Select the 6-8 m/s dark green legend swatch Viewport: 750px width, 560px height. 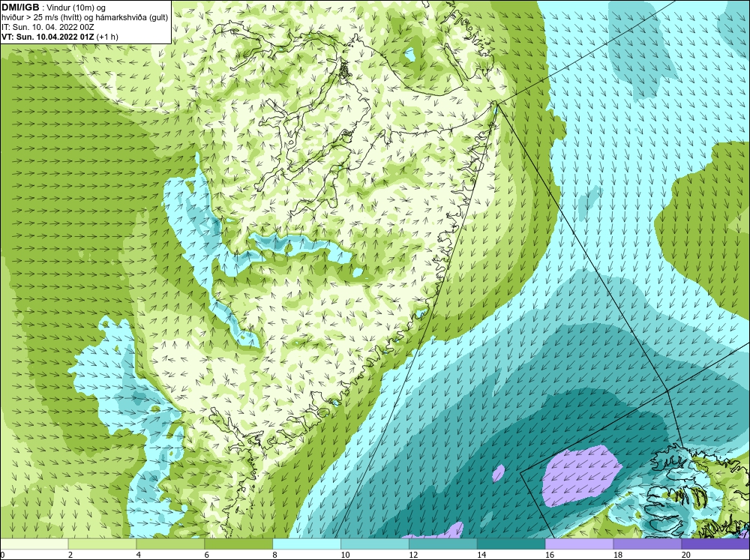pyautogui.click(x=238, y=544)
